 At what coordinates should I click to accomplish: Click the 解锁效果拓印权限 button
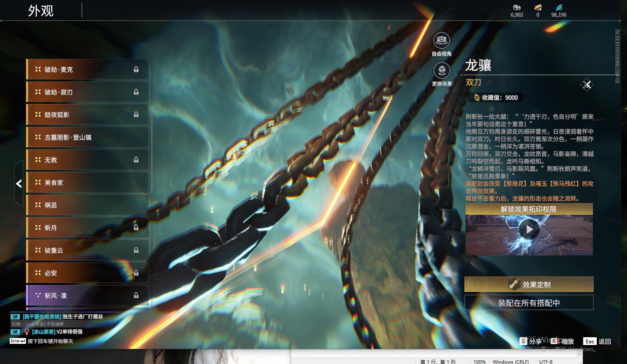pyautogui.click(x=529, y=209)
